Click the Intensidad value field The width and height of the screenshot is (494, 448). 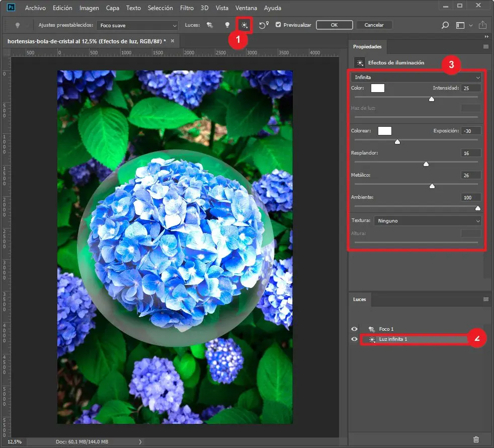point(471,88)
